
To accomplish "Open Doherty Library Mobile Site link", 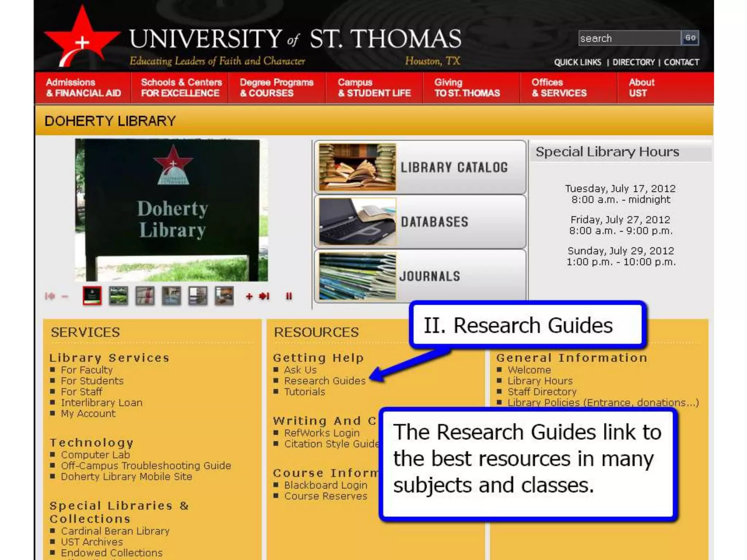I will pos(126,477).
